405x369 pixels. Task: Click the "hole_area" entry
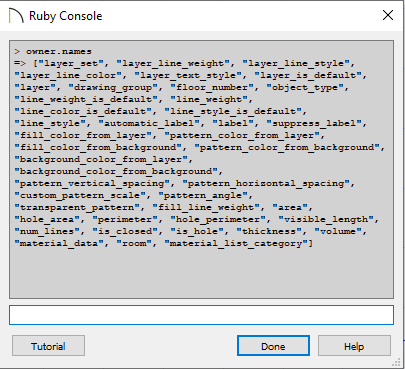tap(47, 220)
